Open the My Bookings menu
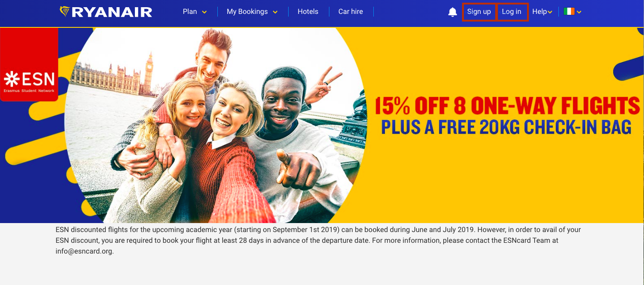This screenshot has width=644, height=285. (247, 12)
